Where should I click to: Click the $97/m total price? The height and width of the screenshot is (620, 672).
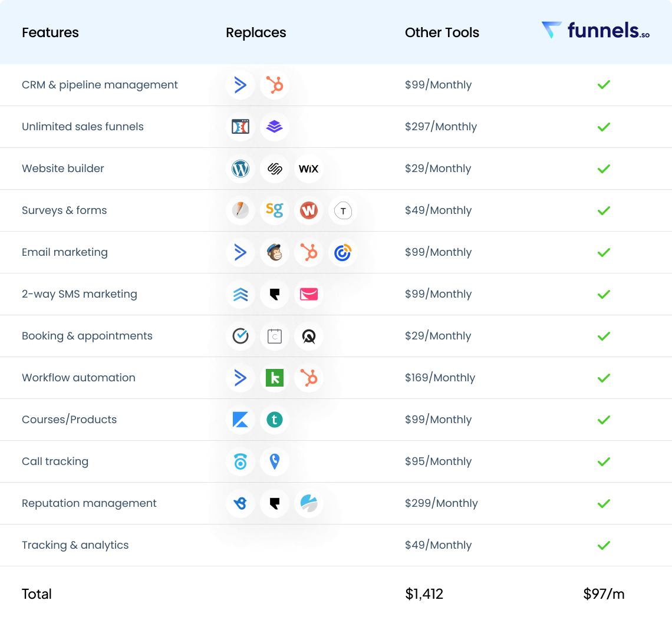(x=604, y=594)
